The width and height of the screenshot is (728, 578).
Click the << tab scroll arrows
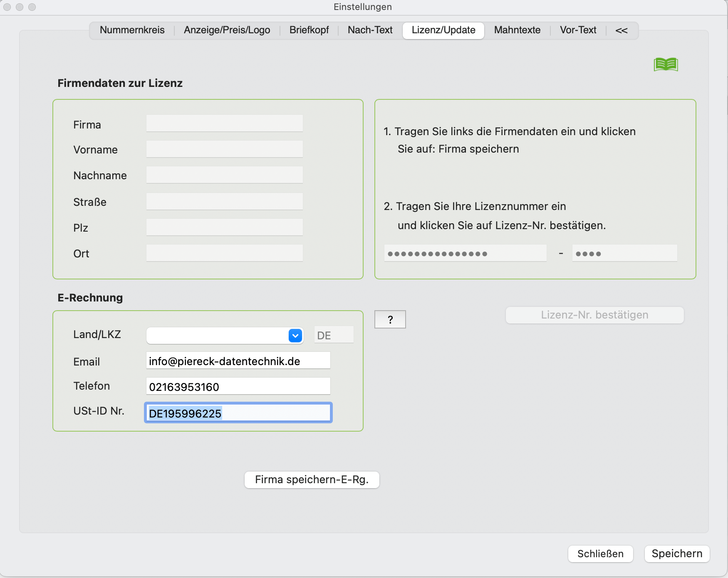(x=621, y=30)
